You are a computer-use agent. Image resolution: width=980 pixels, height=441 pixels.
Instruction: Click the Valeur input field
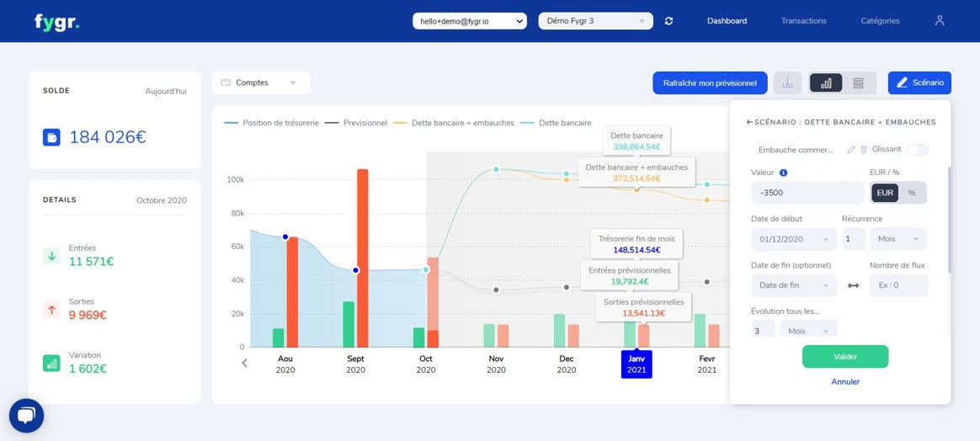point(807,193)
